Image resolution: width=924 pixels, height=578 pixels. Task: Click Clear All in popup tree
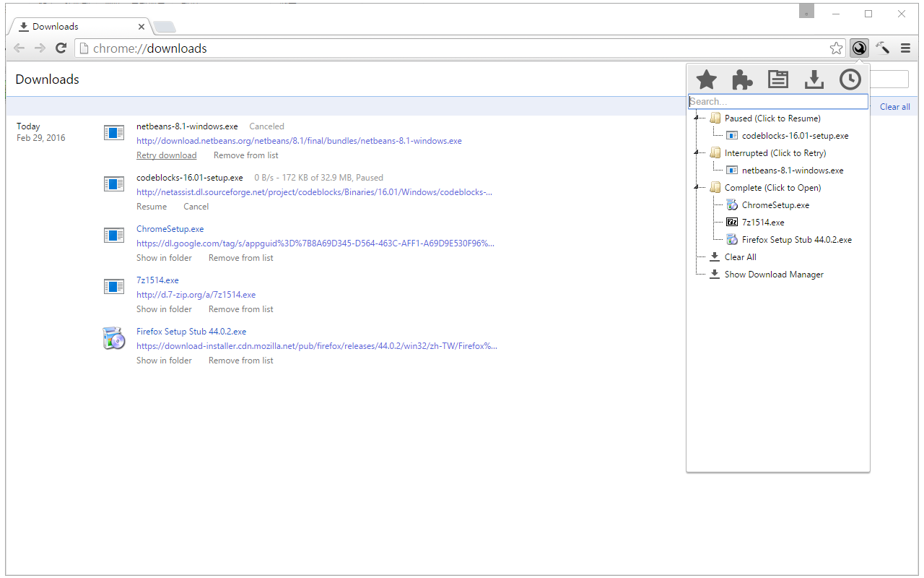click(741, 256)
